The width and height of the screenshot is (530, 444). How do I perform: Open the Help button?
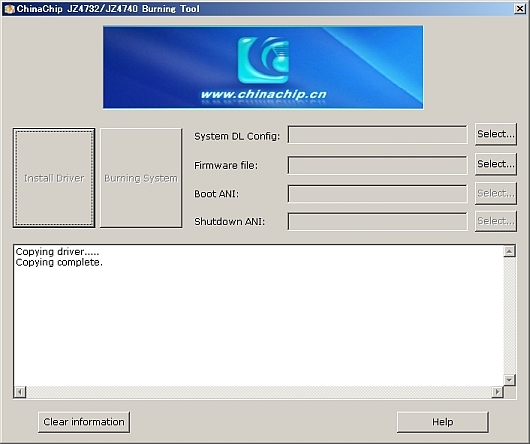click(x=443, y=422)
